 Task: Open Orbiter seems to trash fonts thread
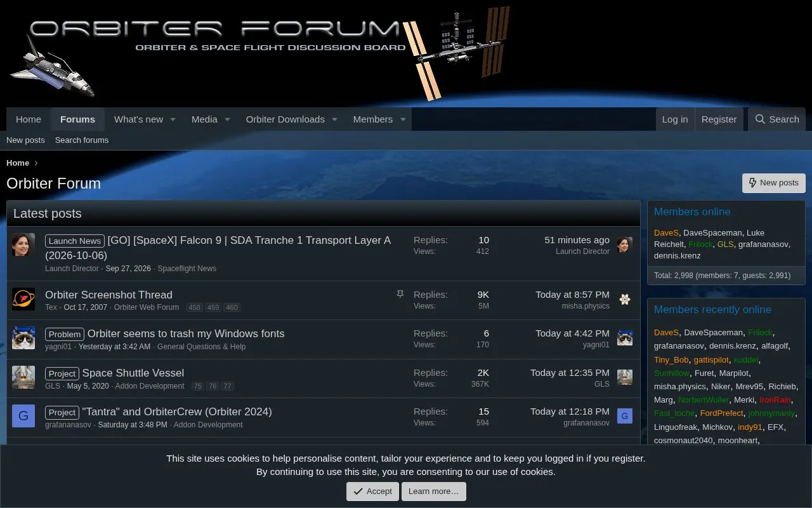click(x=186, y=333)
